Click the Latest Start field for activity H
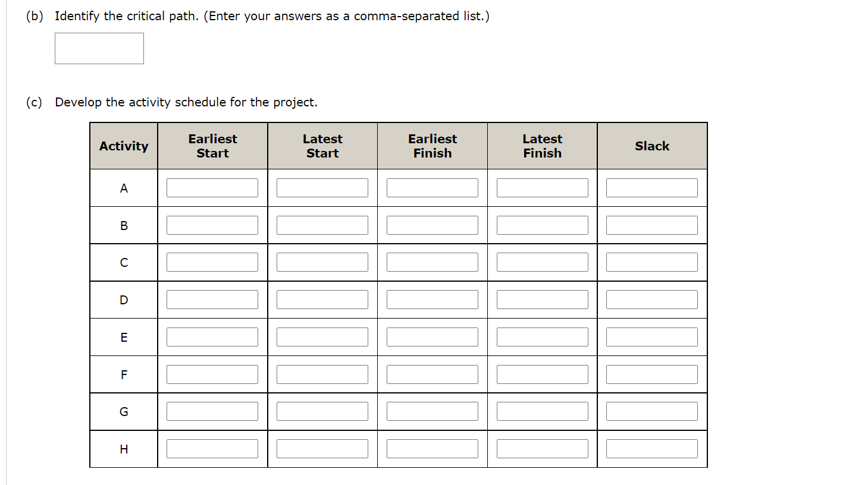The height and width of the screenshot is (485, 868). [322, 448]
